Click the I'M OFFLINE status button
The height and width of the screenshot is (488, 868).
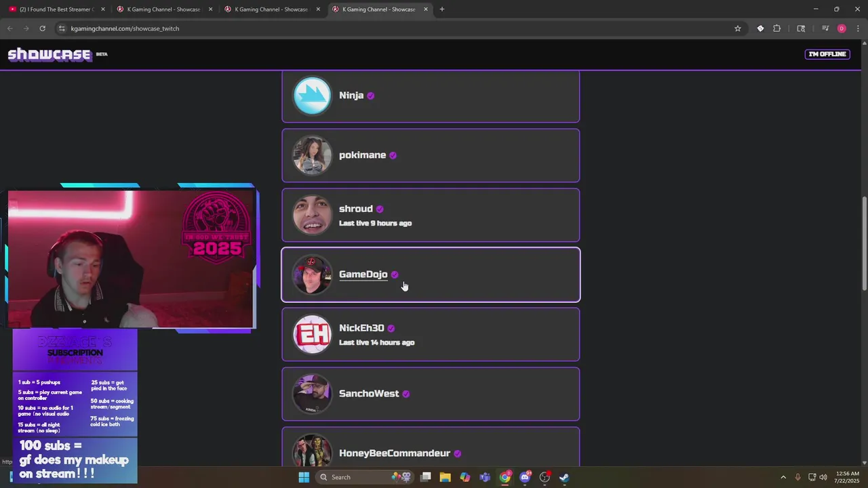tap(827, 54)
